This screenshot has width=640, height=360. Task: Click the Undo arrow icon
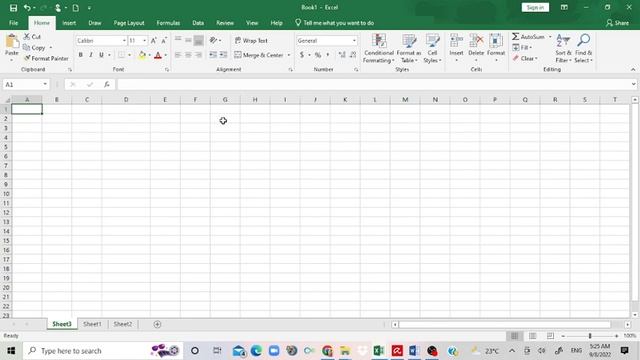pos(27,8)
